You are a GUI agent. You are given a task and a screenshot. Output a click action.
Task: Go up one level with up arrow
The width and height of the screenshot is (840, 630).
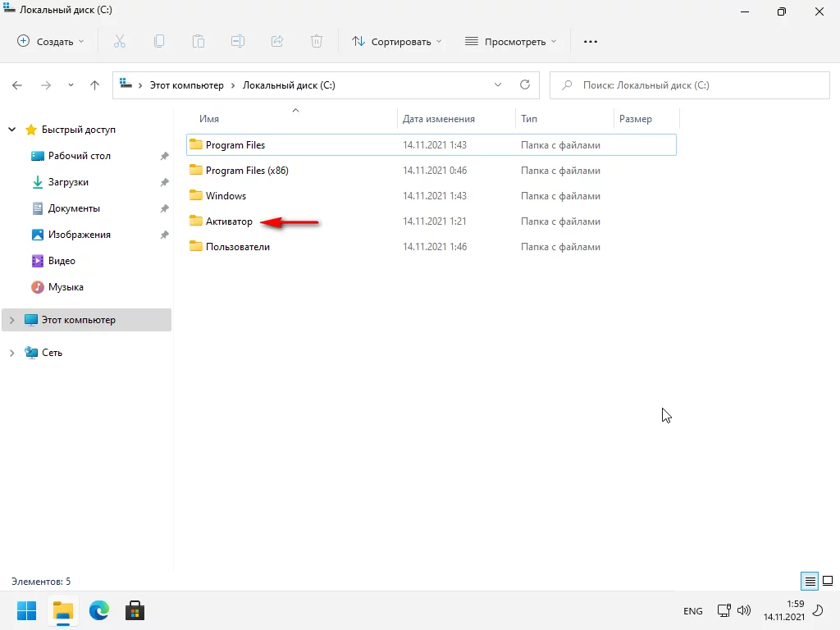pyautogui.click(x=95, y=85)
